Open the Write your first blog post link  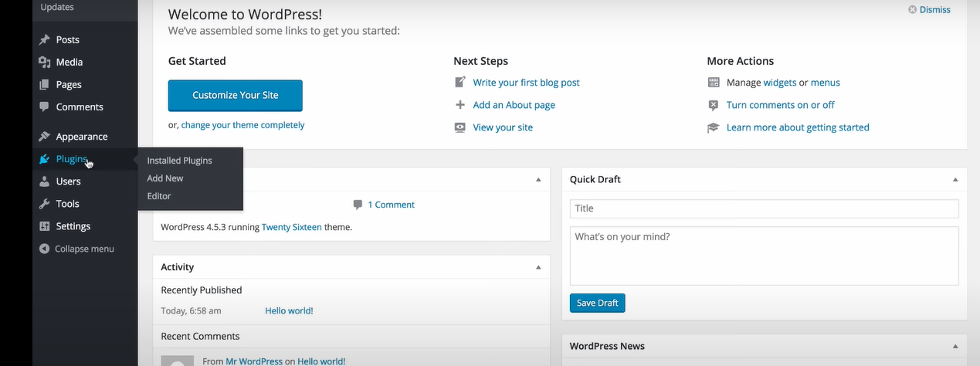[x=526, y=83]
